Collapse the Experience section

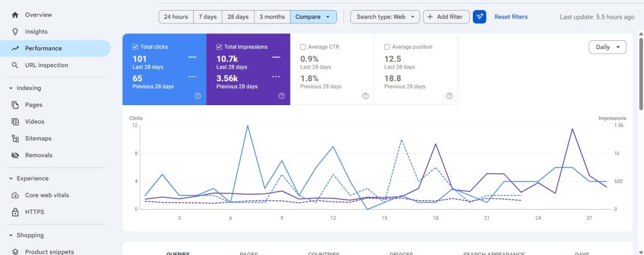[11, 179]
